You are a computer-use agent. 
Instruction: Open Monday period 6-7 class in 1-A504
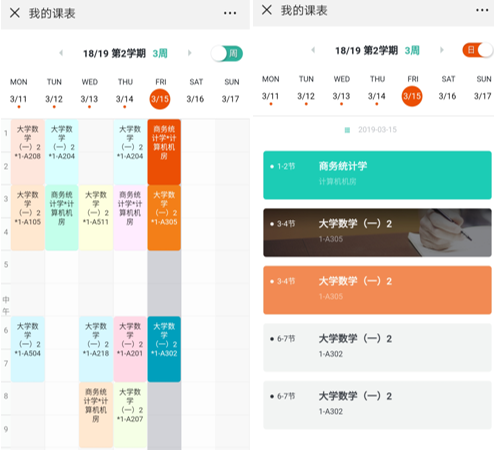28,349
